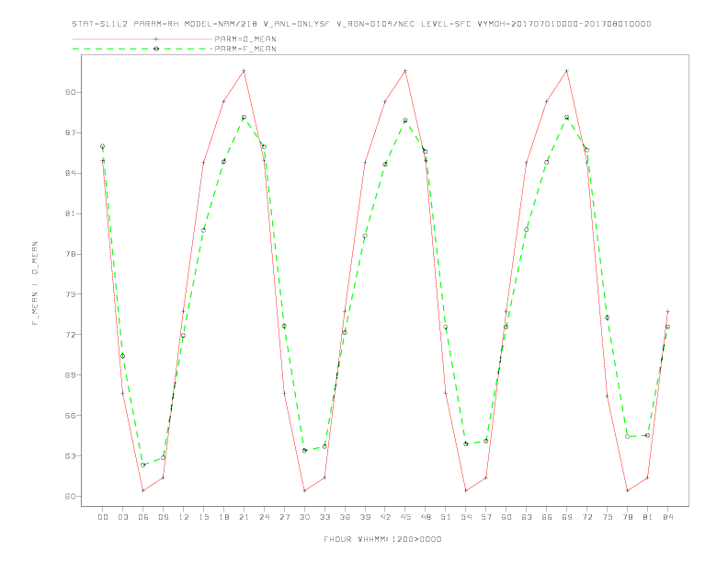Click x-axis tick label 15

tap(203, 517)
